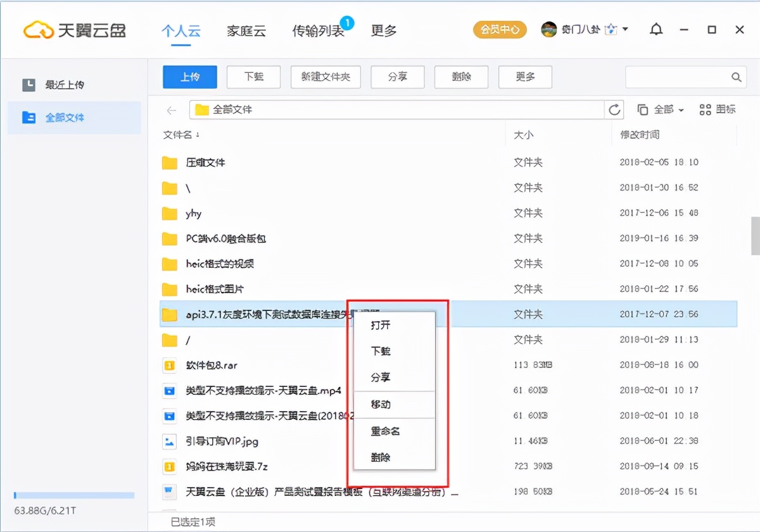Switch to the 家庭云 tab

[x=246, y=30]
